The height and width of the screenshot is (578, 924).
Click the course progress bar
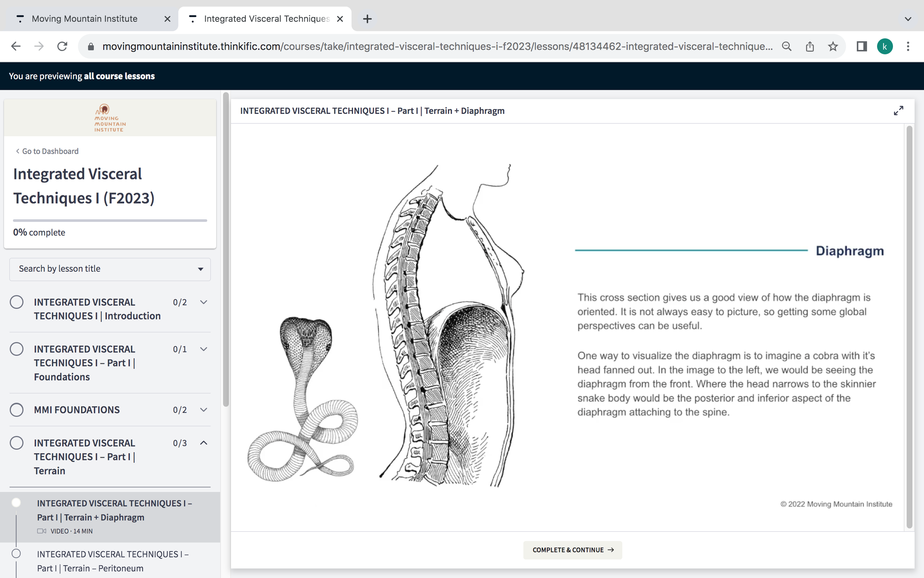110,220
